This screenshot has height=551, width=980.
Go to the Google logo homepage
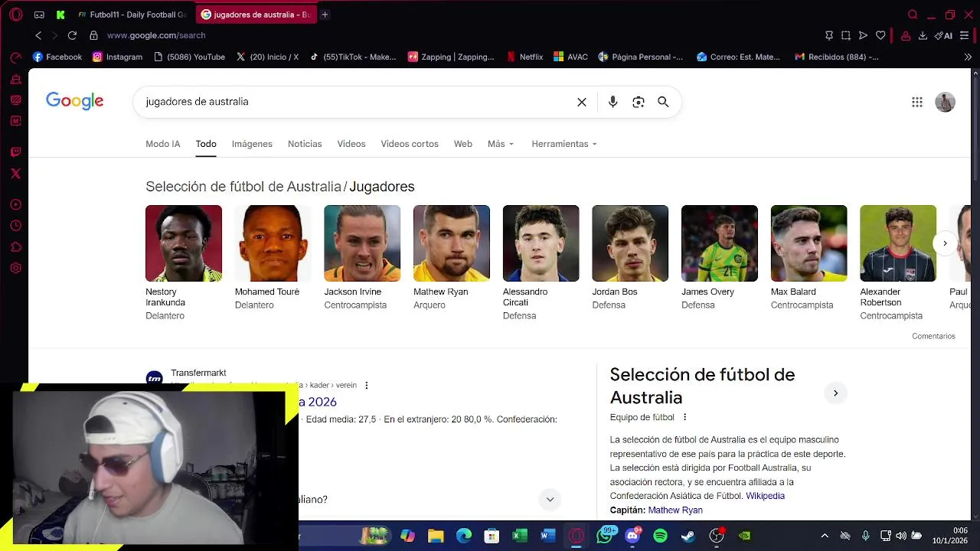click(74, 101)
